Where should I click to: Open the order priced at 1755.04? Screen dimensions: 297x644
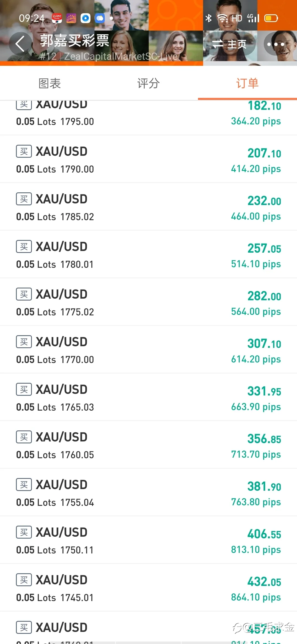tap(148, 492)
